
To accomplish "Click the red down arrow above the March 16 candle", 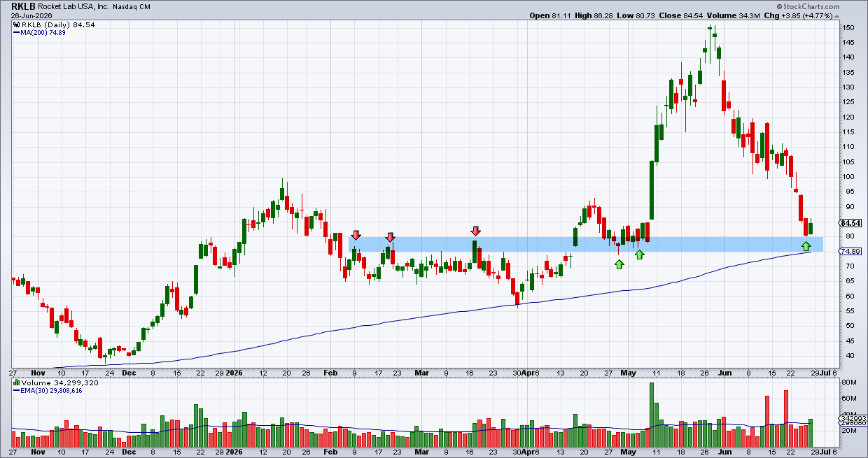I will pyautogui.click(x=475, y=231).
